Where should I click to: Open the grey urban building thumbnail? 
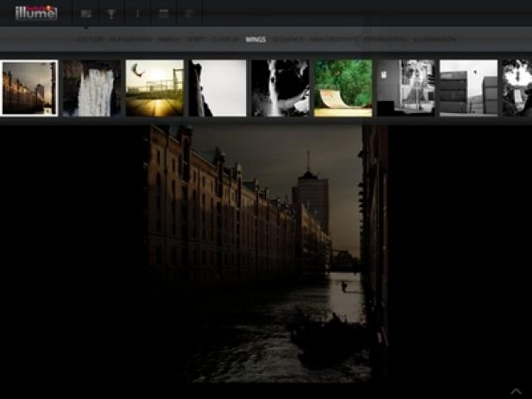(x=406, y=88)
